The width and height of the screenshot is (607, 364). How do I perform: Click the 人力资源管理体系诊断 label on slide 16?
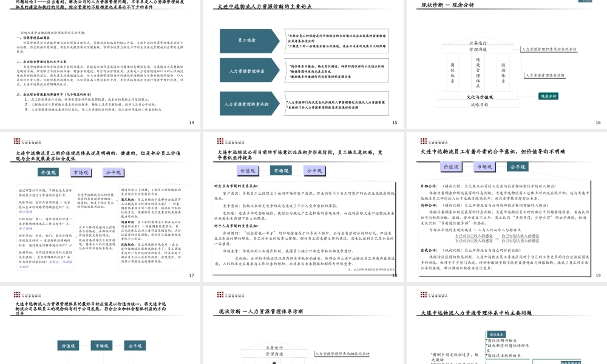tap(544, 75)
